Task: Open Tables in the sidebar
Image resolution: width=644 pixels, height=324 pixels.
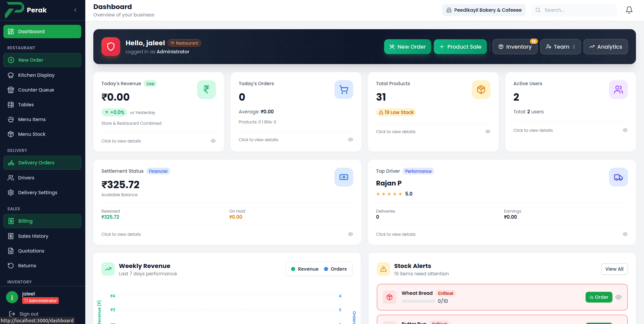Action: point(42,105)
